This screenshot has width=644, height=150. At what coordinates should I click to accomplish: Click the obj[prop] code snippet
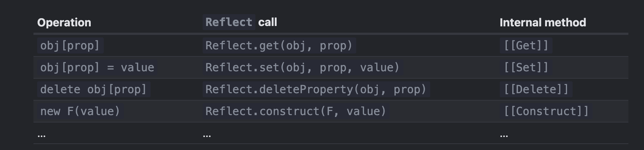[x=70, y=46]
